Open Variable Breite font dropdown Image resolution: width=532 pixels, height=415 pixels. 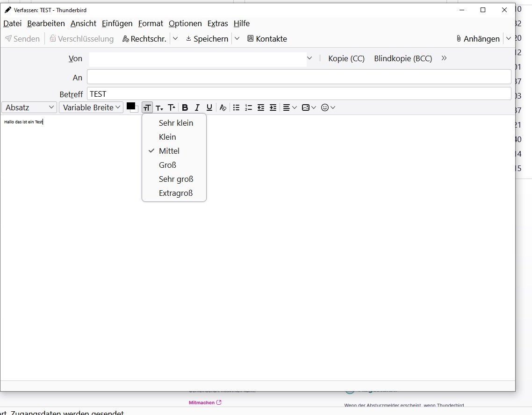91,107
